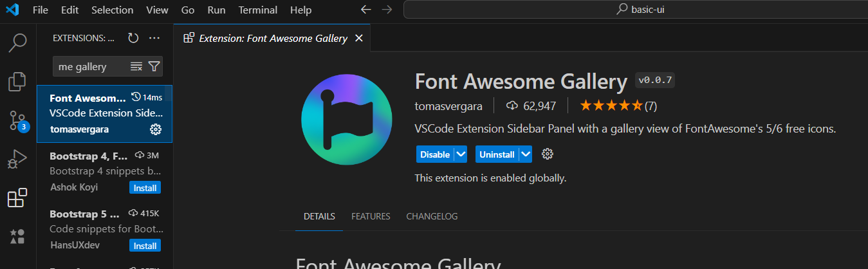Select the Extension: Font Awesome Gallery editor tab
Image resolution: width=868 pixels, height=269 pixels.
click(273, 38)
